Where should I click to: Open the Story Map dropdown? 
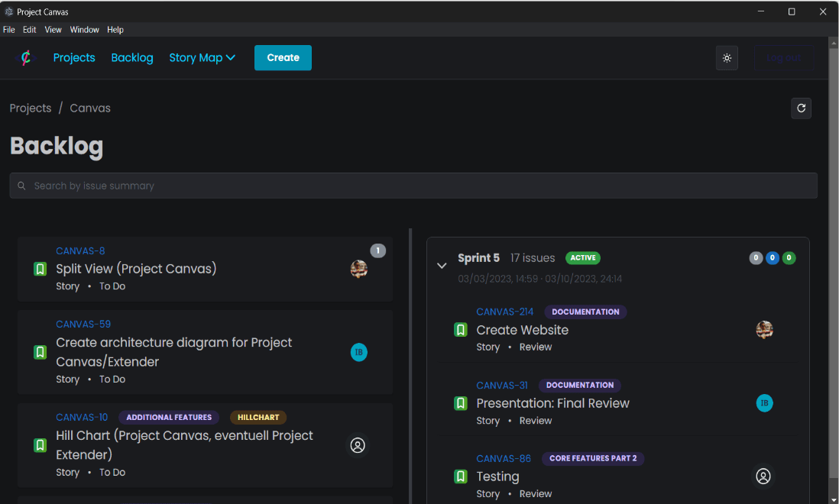click(x=202, y=57)
